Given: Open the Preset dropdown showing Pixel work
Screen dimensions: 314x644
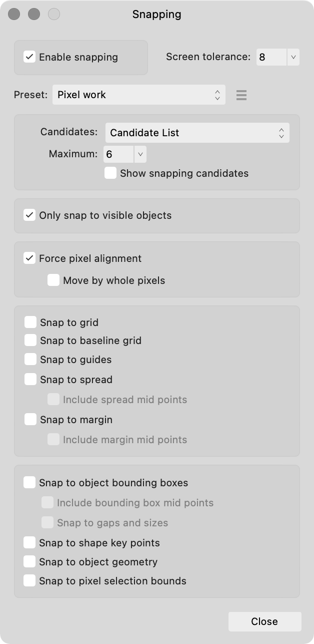Looking at the screenshot, I should pyautogui.click(x=138, y=95).
